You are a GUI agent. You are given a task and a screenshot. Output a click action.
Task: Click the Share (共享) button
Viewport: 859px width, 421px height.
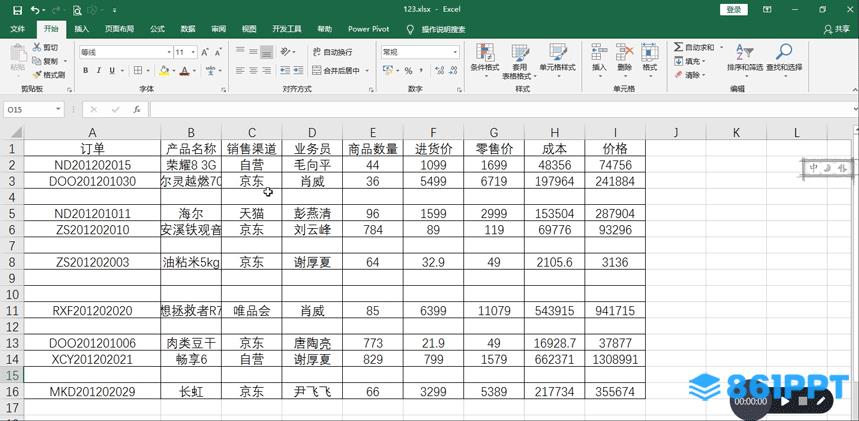pyautogui.click(x=837, y=29)
